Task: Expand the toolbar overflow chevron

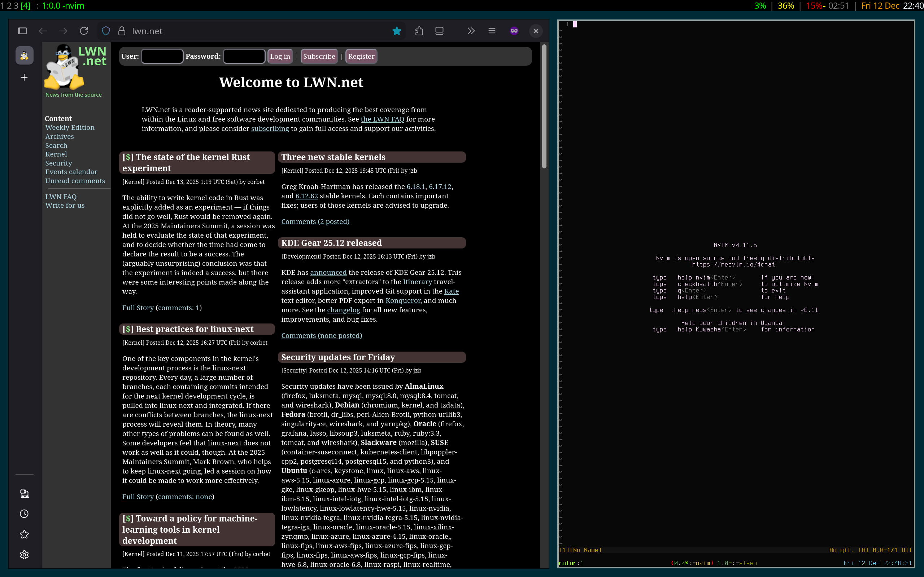Action: point(471,31)
